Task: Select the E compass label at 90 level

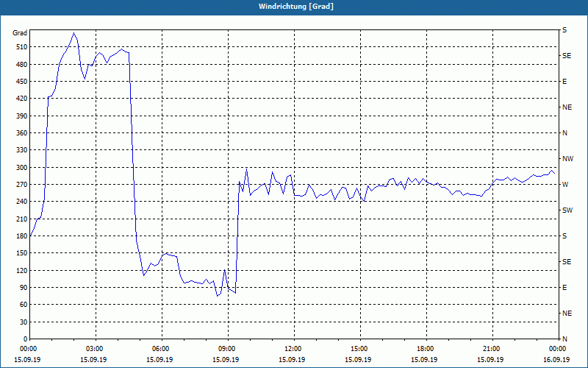Action: (564, 288)
